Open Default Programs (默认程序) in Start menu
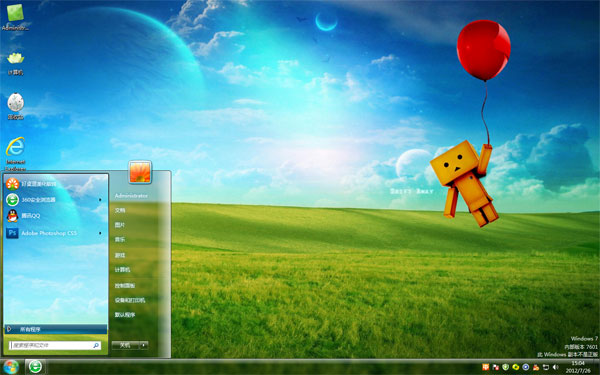 tap(125, 315)
